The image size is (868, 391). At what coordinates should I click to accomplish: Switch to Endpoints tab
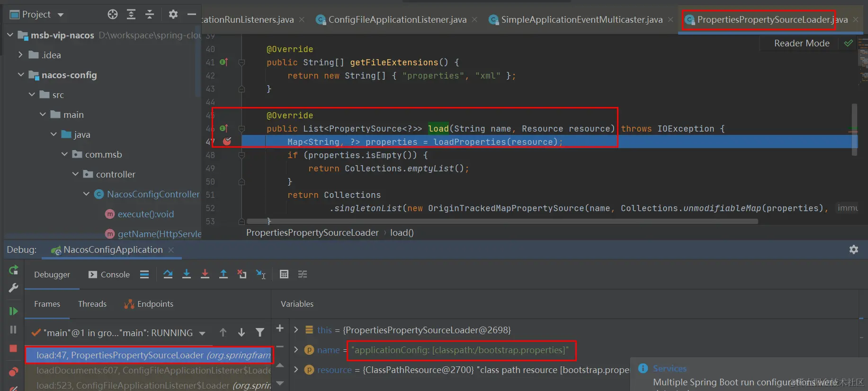[149, 304]
